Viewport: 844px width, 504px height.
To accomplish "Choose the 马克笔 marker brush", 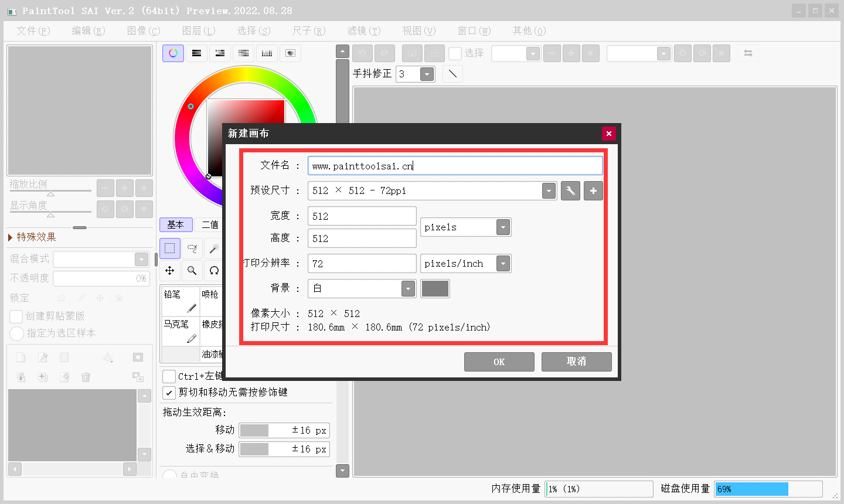I will 180,331.
